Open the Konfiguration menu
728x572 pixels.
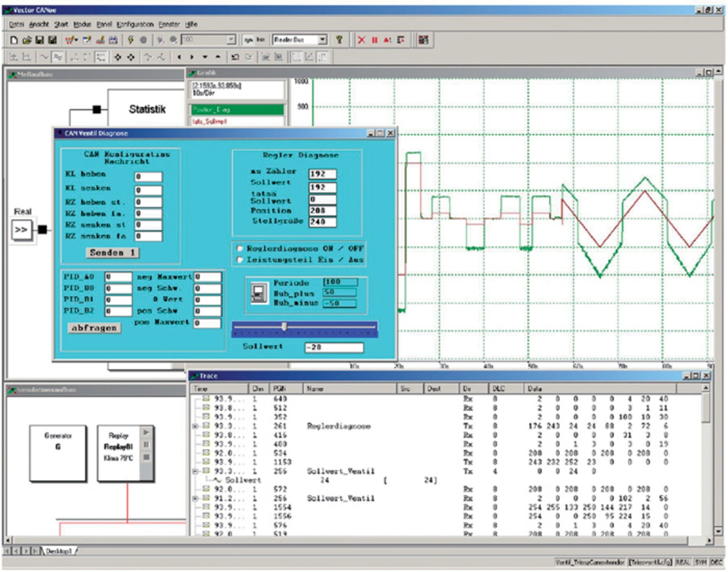pyautogui.click(x=135, y=24)
